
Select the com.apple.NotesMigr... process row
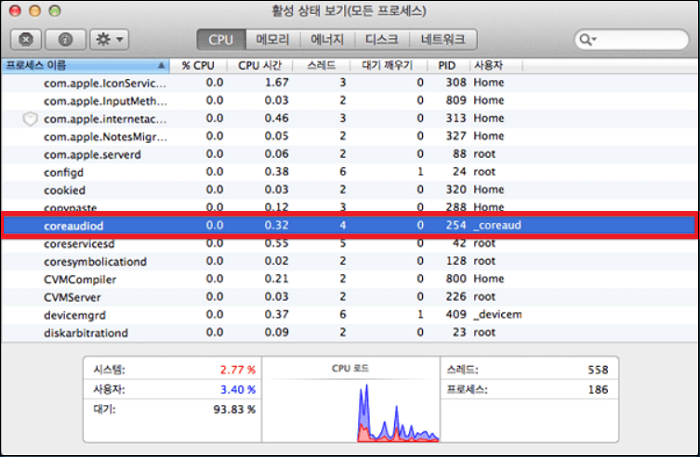[349, 137]
